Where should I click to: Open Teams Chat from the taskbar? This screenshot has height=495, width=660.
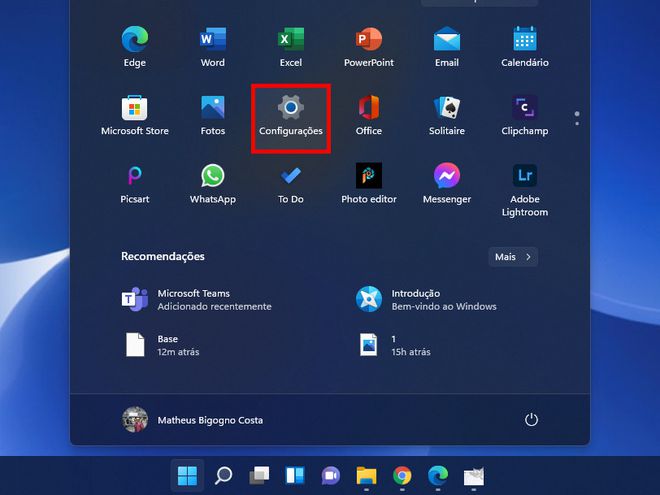[x=331, y=476]
